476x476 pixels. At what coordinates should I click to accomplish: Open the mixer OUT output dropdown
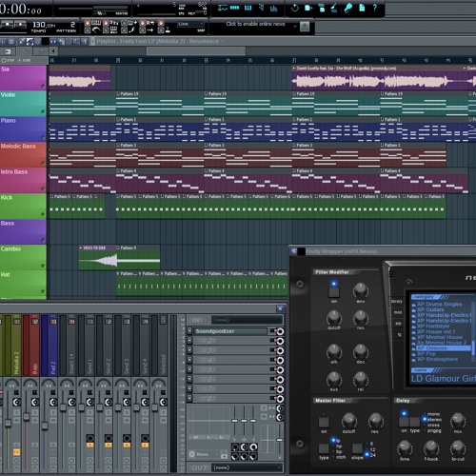click(x=248, y=467)
